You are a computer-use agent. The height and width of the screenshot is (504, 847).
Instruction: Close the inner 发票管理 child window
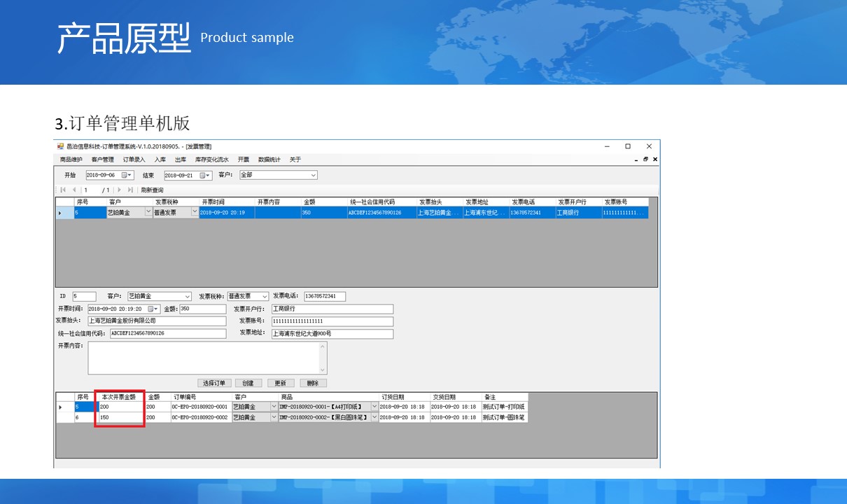point(654,160)
